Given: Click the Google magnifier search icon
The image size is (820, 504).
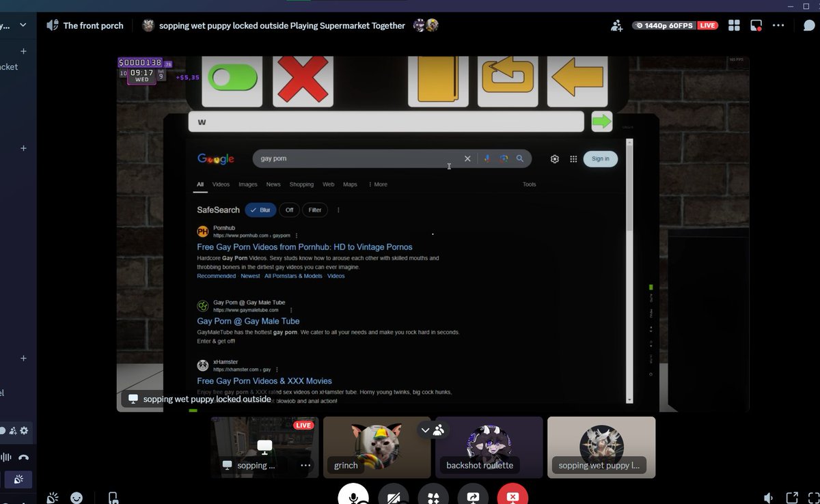Looking at the screenshot, I should pyautogui.click(x=520, y=158).
